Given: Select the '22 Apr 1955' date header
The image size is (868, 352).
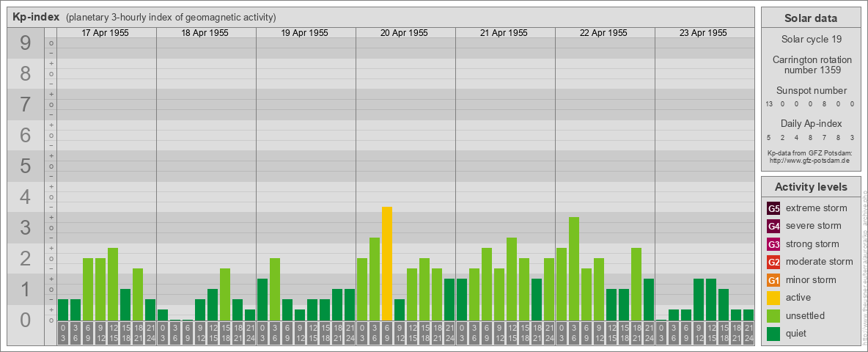Looking at the screenshot, I should [x=603, y=33].
